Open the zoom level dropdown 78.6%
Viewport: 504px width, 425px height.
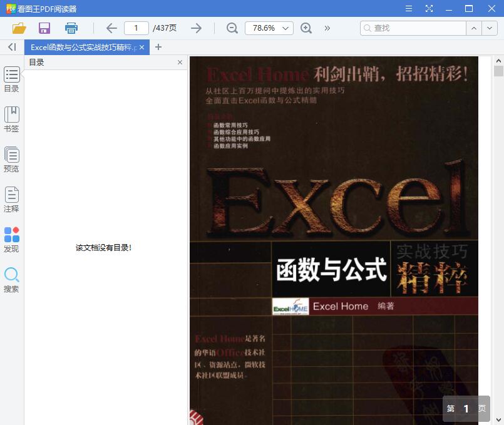pos(269,28)
